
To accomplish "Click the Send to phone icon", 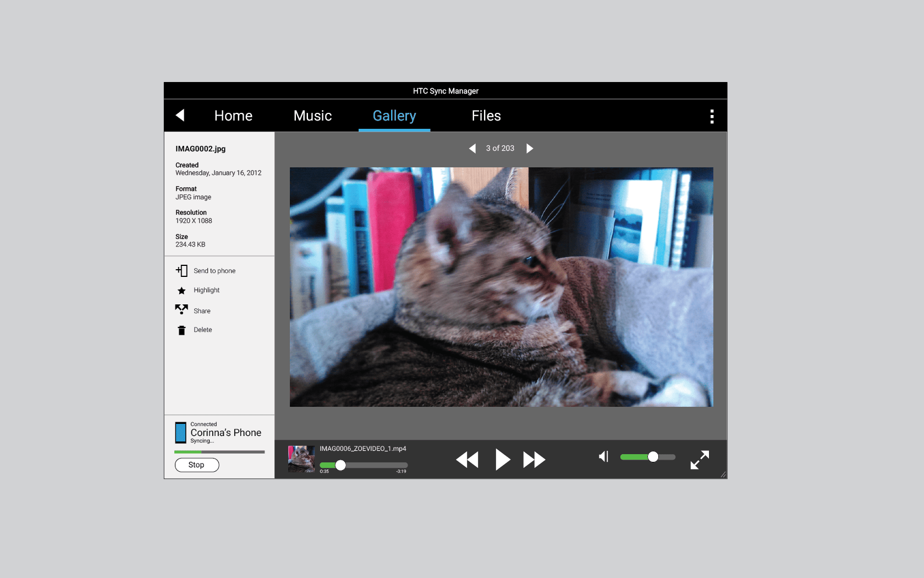I will (182, 271).
